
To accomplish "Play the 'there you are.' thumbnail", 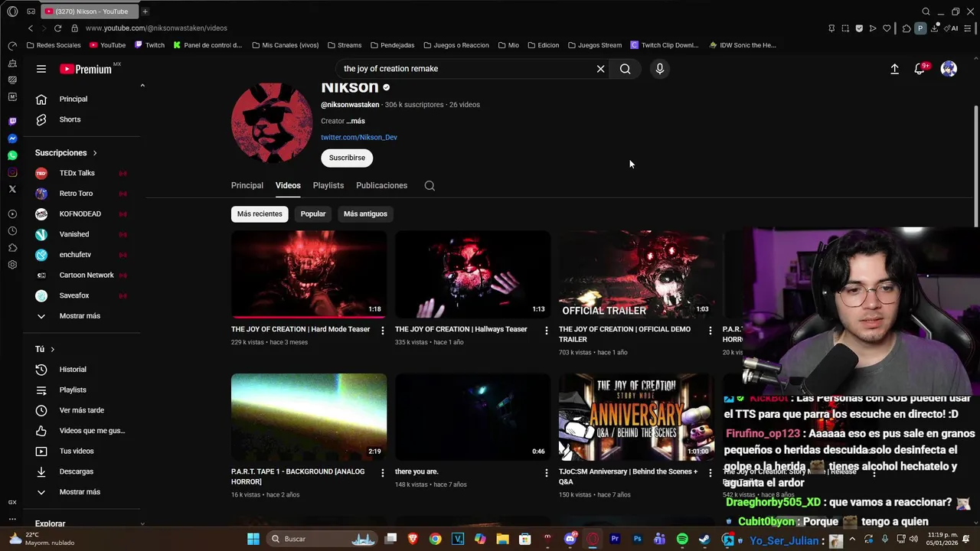I will (x=472, y=416).
